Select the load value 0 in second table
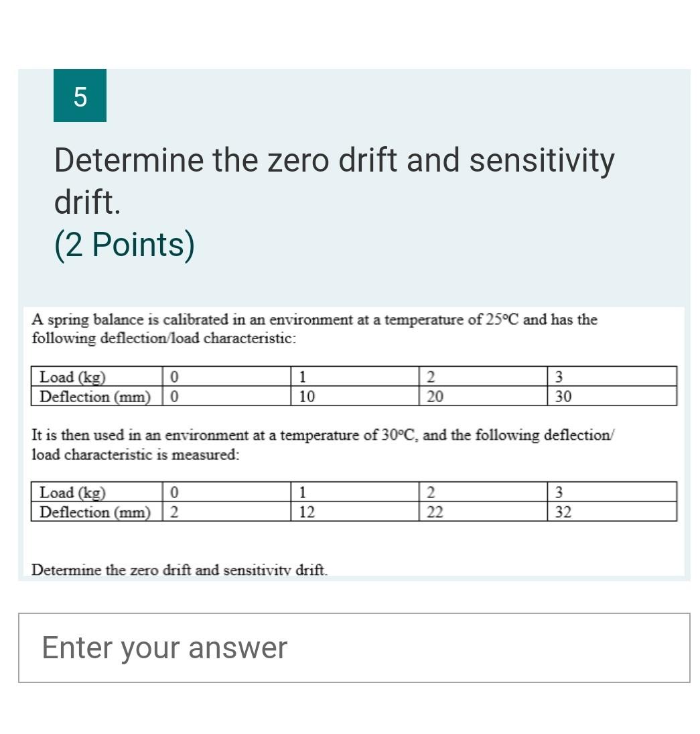Screen dimensions: 700x734 173,493
